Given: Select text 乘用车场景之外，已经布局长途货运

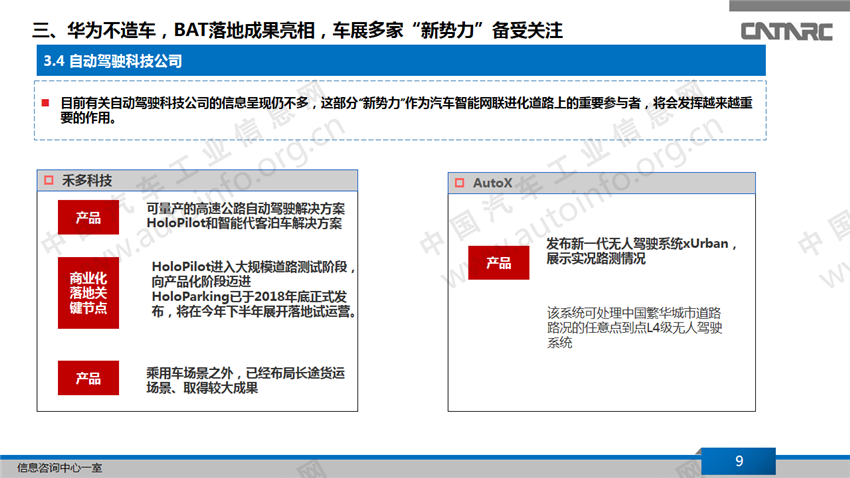Looking at the screenshot, I should [246, 373].
